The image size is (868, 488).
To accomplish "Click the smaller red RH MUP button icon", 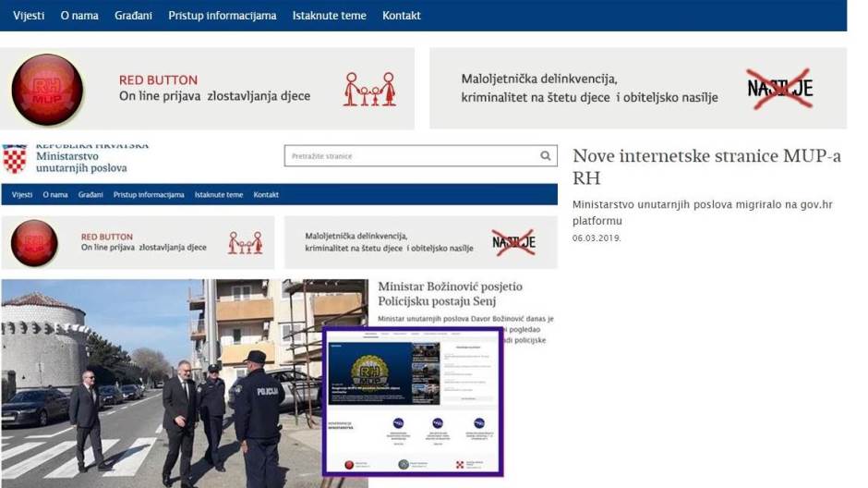I will click(x=34, y=243).
